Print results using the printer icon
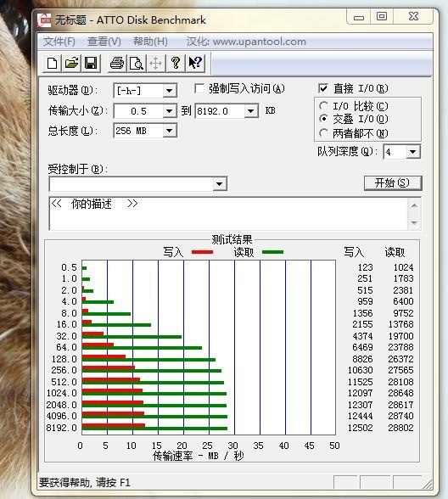Screen dimensions: 448x499 [117, 63]
